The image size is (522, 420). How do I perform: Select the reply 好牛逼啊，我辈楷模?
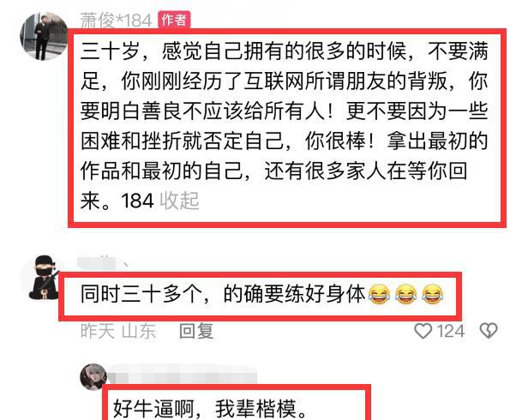tap(210, 409)
